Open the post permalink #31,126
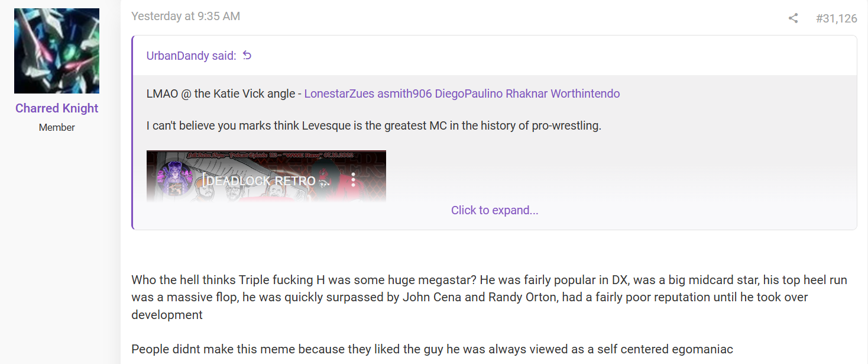This screenshot has height=364, width=868. [x=836, y=18]
